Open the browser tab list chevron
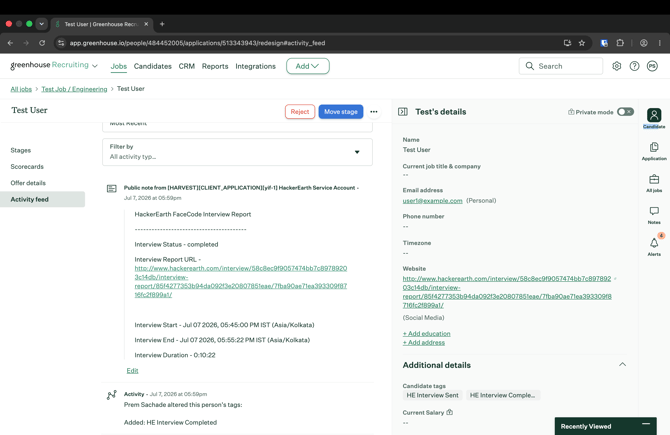The width and height of the screenshot is (670, 435). (41, 24)
